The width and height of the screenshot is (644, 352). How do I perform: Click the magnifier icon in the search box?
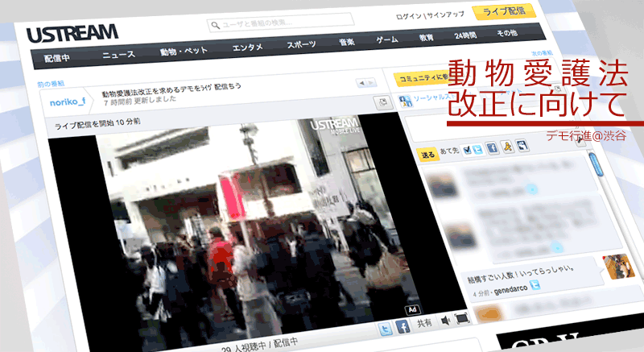tap(215, 26)
